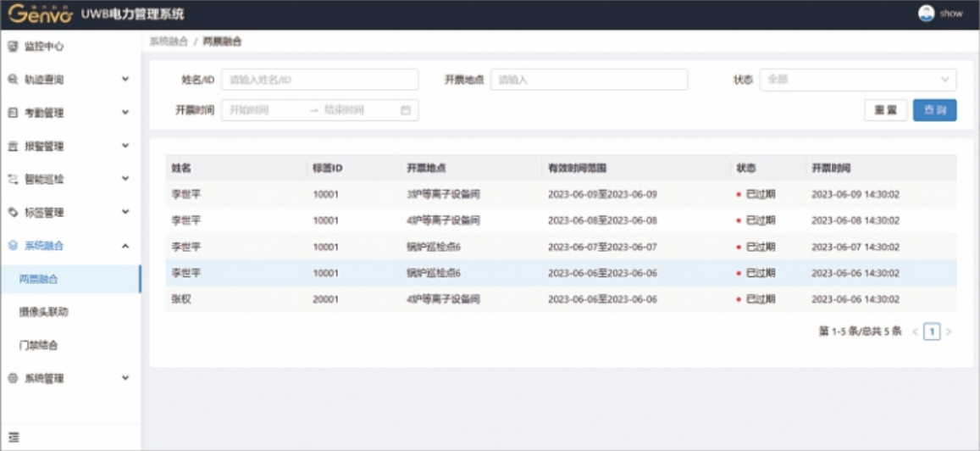
Task: Click the 考勤管理 sidebar icon
Action: click(x=13, y=113)
